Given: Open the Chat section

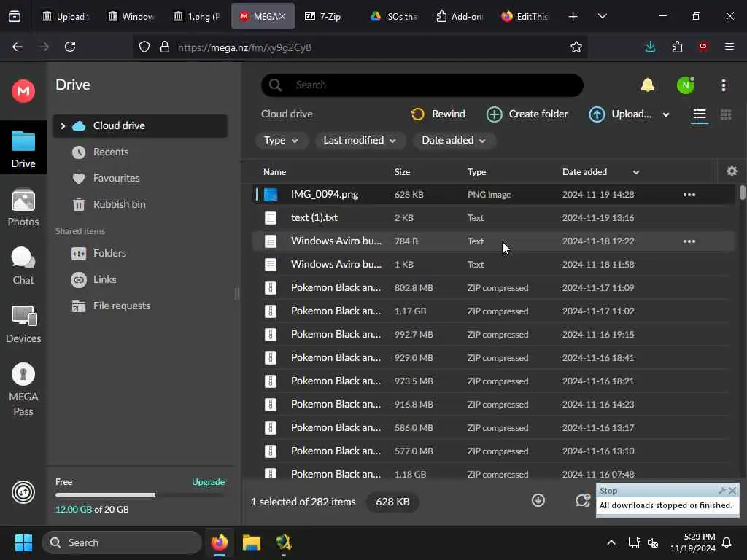Looking at the screenshot, I should (23, 265).
